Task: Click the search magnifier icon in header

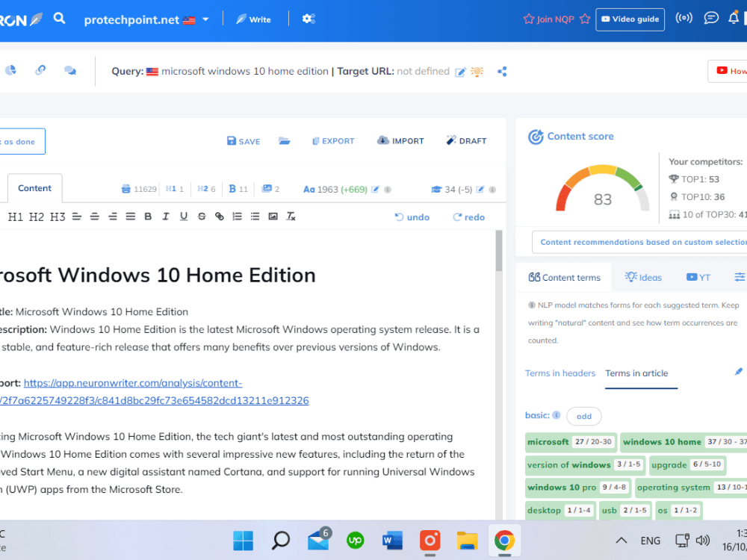Action: pos(59,19)
